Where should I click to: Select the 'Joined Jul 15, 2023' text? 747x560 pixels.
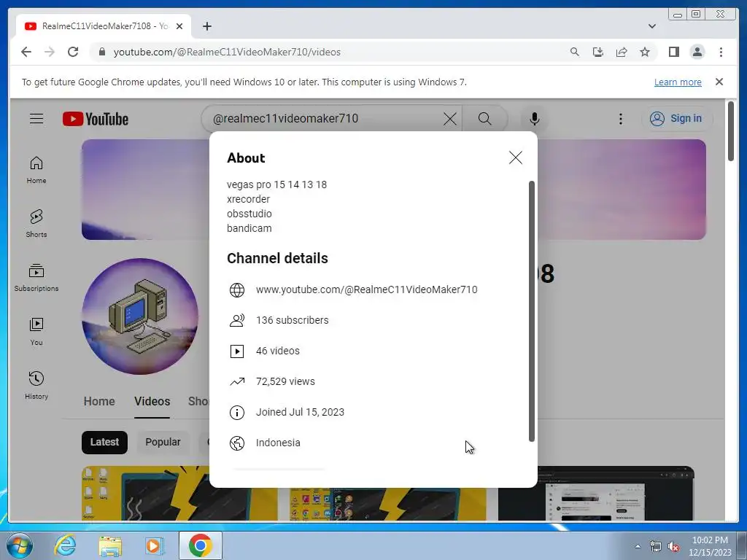pyautogui.click(x=300, y=412)
